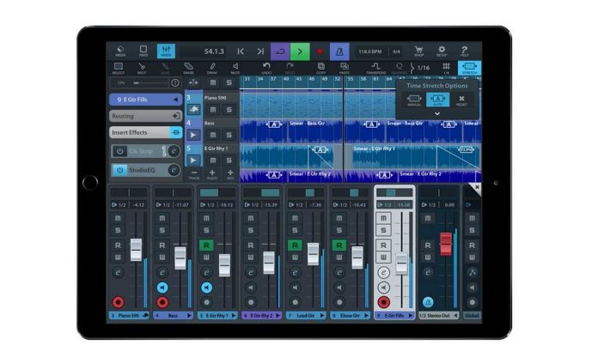Toggle cycle loop mode
The width and height of the screenshot is (598, 364).
click(x=279, y=52)
